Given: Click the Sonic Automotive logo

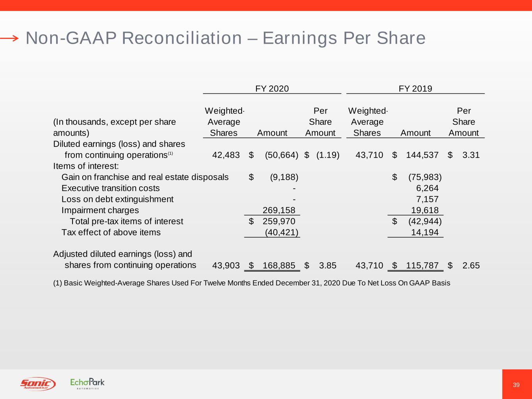Looking at the screenshot, I should tap(38, 384).
